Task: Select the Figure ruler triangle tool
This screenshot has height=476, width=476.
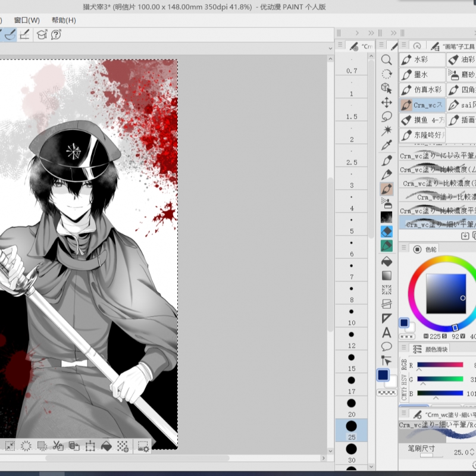Action: coord(386,318)
